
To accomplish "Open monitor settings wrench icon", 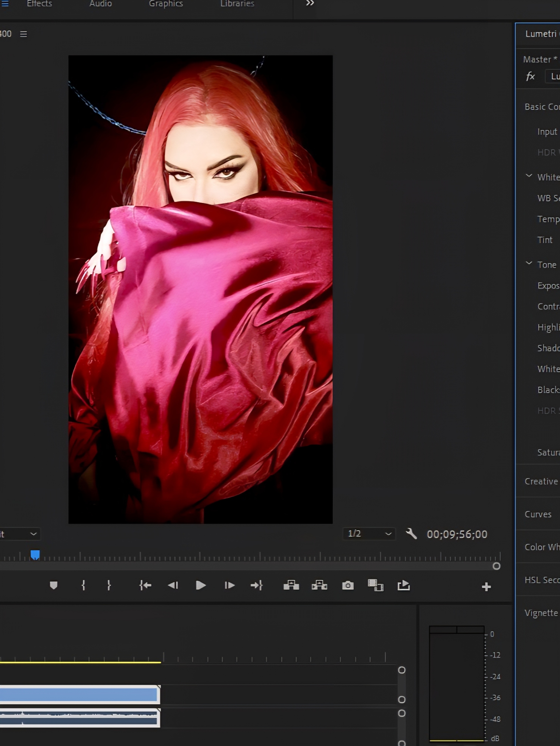I will click(x=411, y=534).
